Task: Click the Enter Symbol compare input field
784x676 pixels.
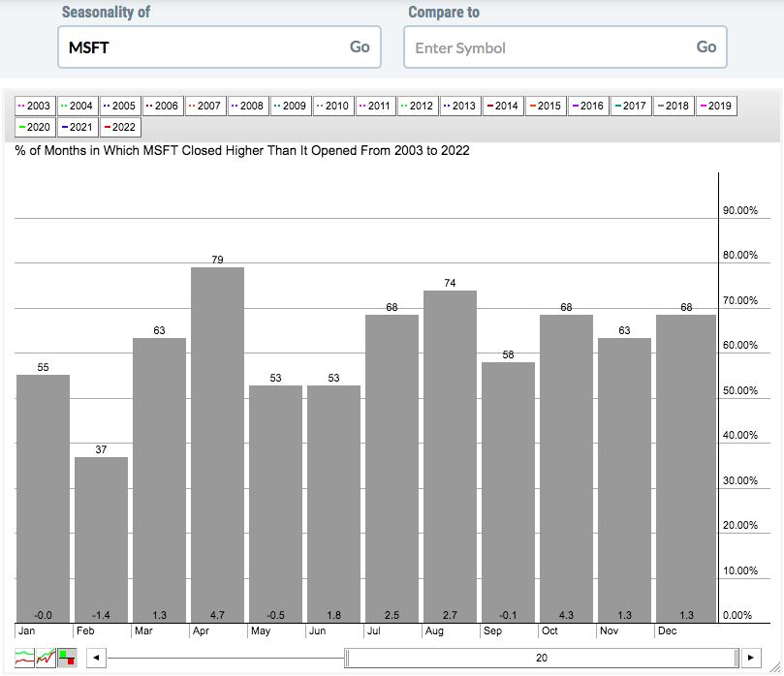Action: [548, 47]
